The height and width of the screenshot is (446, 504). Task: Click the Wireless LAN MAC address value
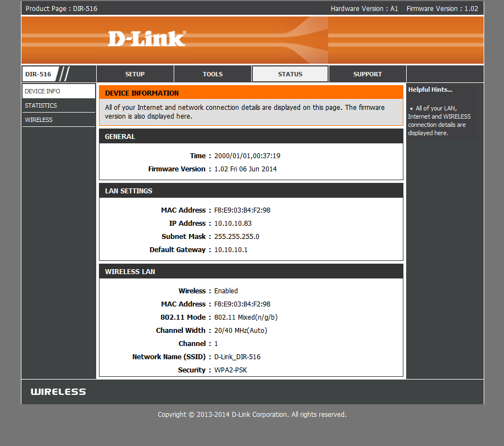pos(242,304)
